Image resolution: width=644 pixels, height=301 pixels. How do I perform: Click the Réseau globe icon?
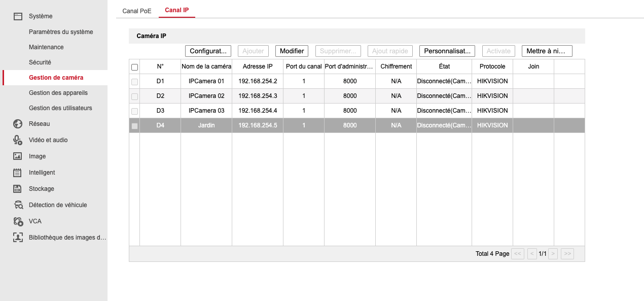click(18, 124)
